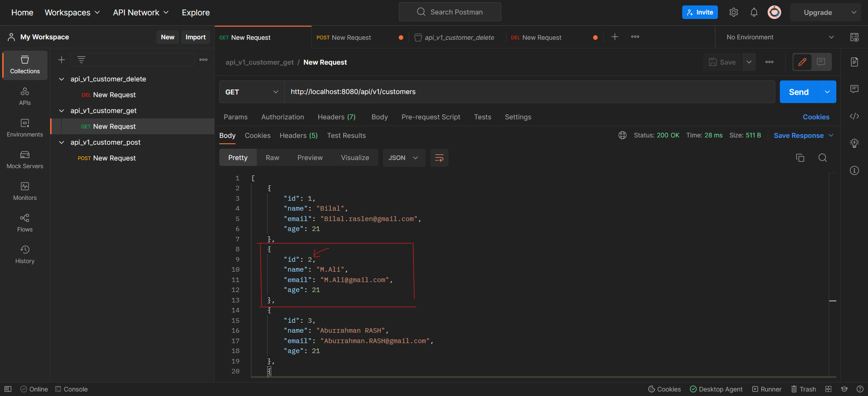The height and width of the screenshot is (396, 868).
Task: Open the APIs sidebar panel
Action: (25, 97)
